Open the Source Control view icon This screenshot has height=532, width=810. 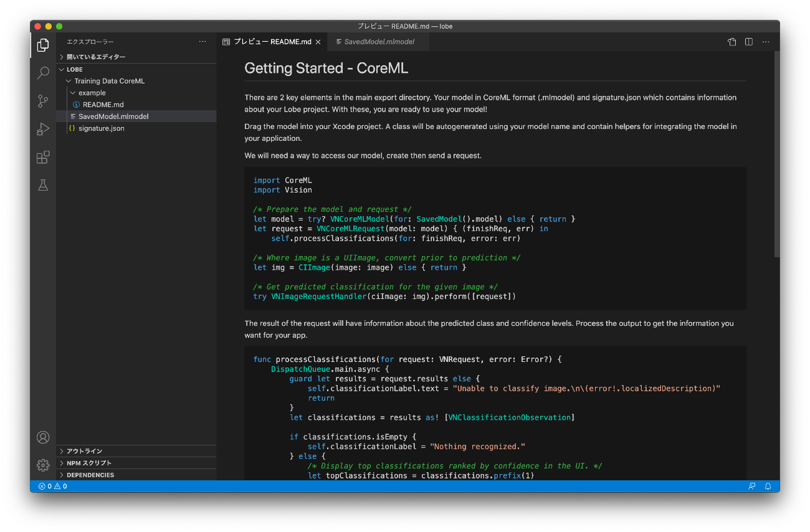tap(43, 101)
